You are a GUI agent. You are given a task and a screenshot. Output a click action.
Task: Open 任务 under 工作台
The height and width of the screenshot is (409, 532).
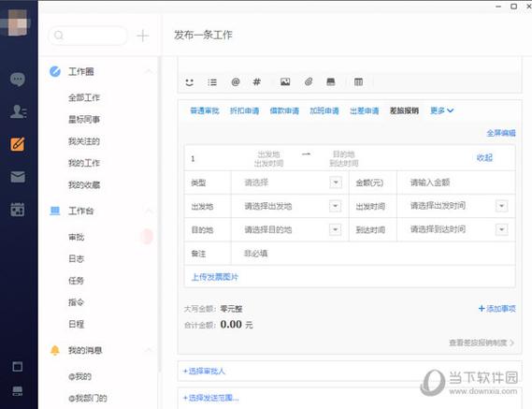pyautogui.click(x=77, y=281)
